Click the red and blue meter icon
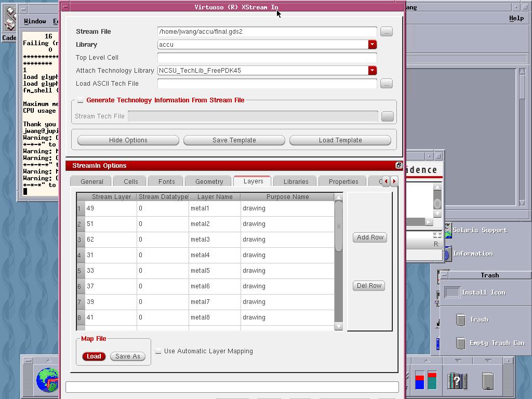Viewport: 532px width, 399px height. [426, 380]
